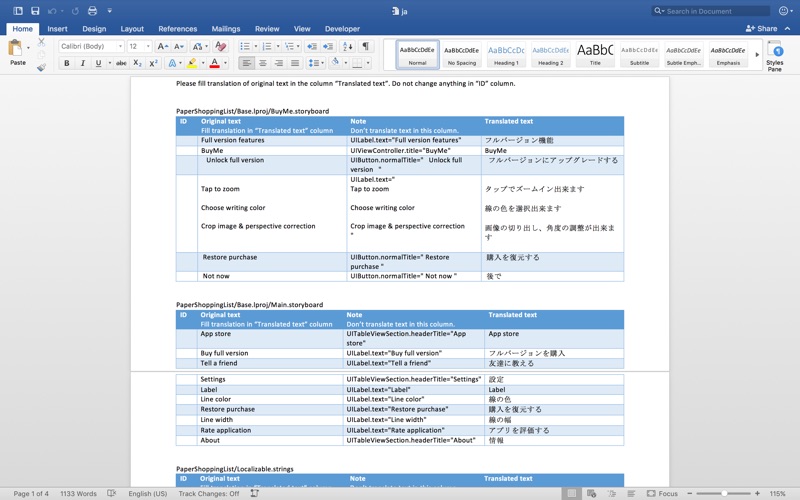Center align text
Image resolution: width=800 pixels, height=500 pixels.
(x=262, y=63)
